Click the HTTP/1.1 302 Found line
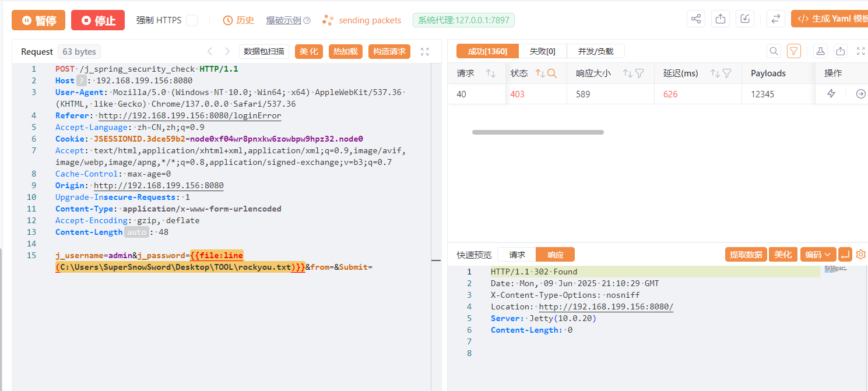The width and height of the screenshot is (868, 391). click(534, 272)
